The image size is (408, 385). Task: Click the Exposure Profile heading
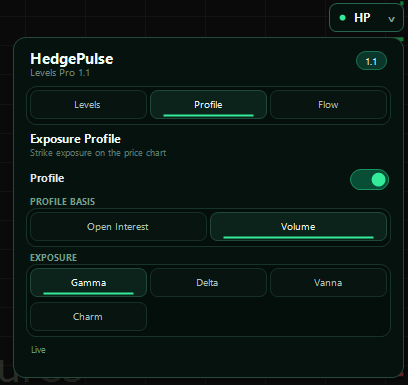(75, 139)
